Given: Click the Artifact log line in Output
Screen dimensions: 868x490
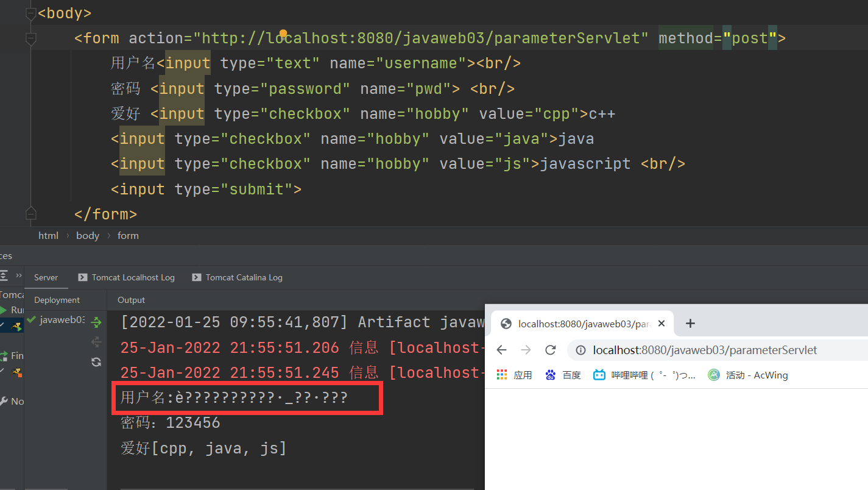Looking at the screenshot, I should click(x=302, y=322).
